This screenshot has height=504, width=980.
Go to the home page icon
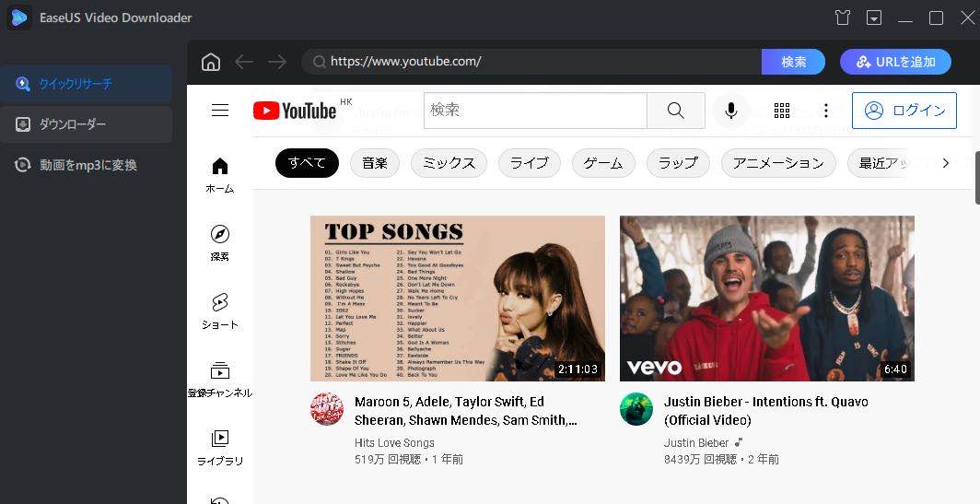tap(211, 62)
